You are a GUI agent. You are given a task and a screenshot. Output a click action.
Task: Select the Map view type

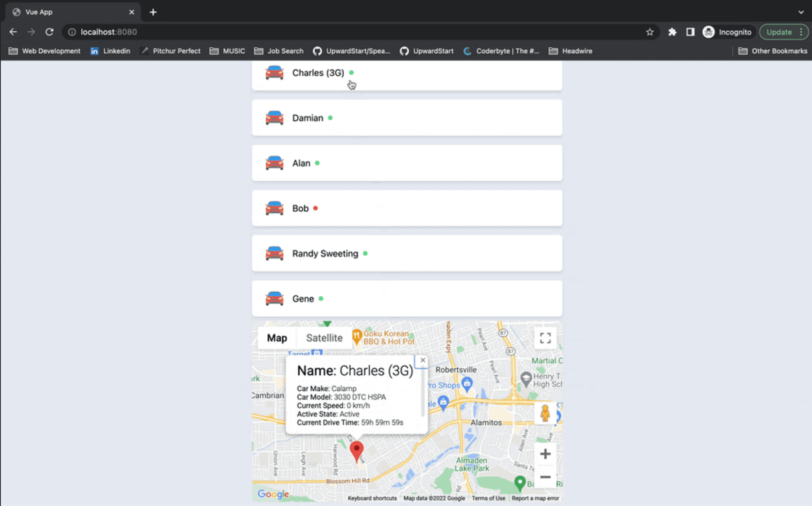[x=277, y=338]
